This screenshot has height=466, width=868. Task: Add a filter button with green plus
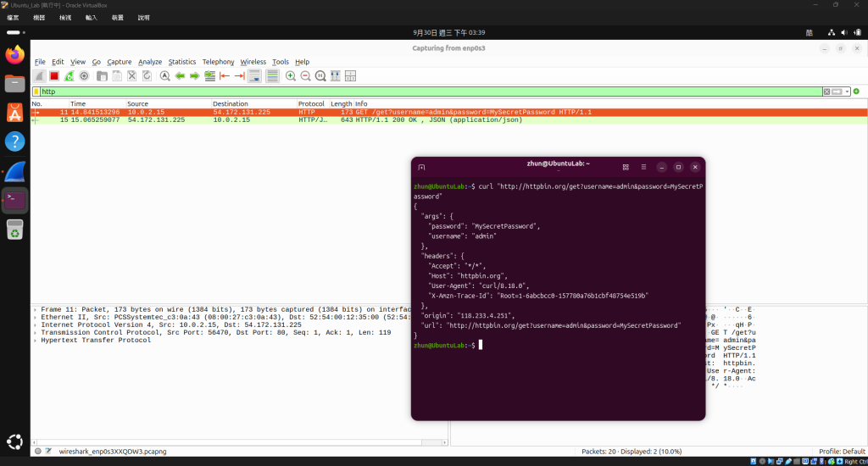tap(856, 92)
